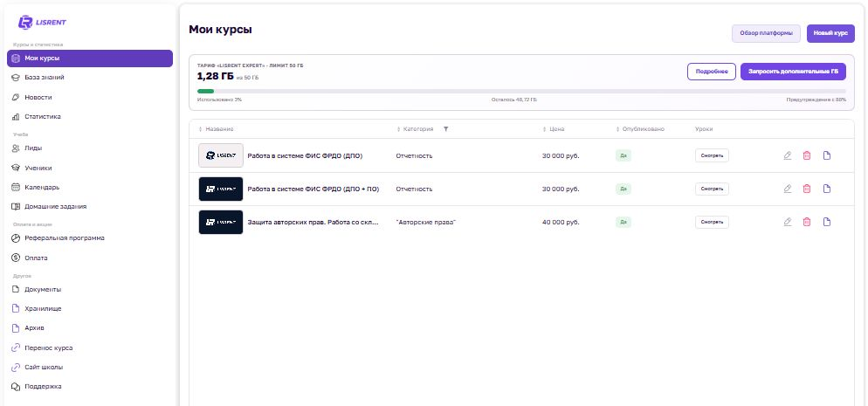
Task: Open document icon for ФИС ФРДО (ДПО + ПО)
Action: tap(826, 189)
